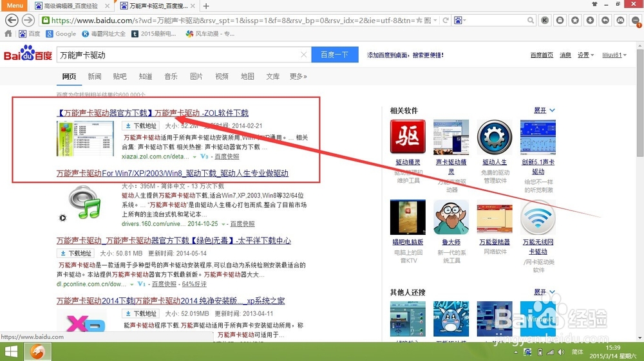644x361 pixels.
Task: Open the 消息 link
Action: pyautogui.click(x=565, y=55)
